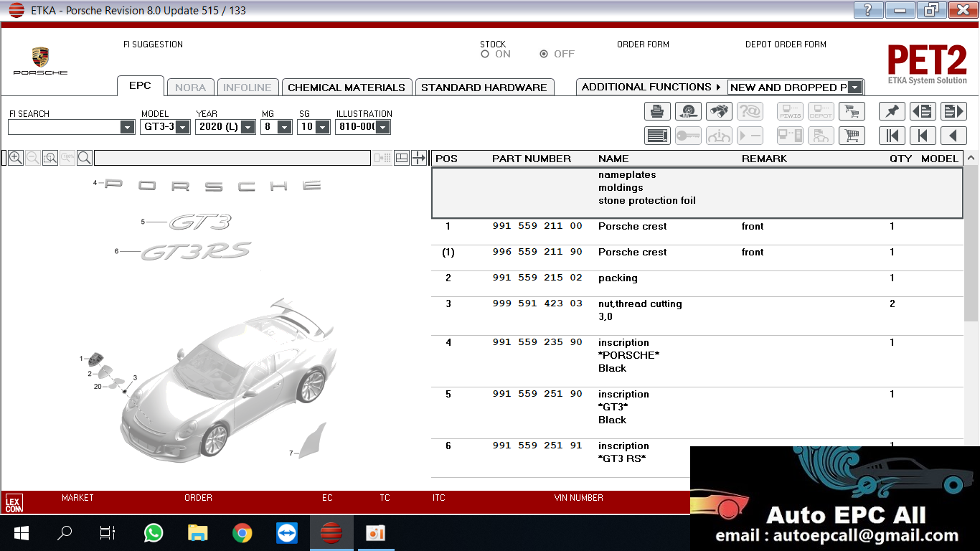This screenshot has width=980, height=551.
Task: Click the plain left arrow navigation icon
Action: click(953, 136)
